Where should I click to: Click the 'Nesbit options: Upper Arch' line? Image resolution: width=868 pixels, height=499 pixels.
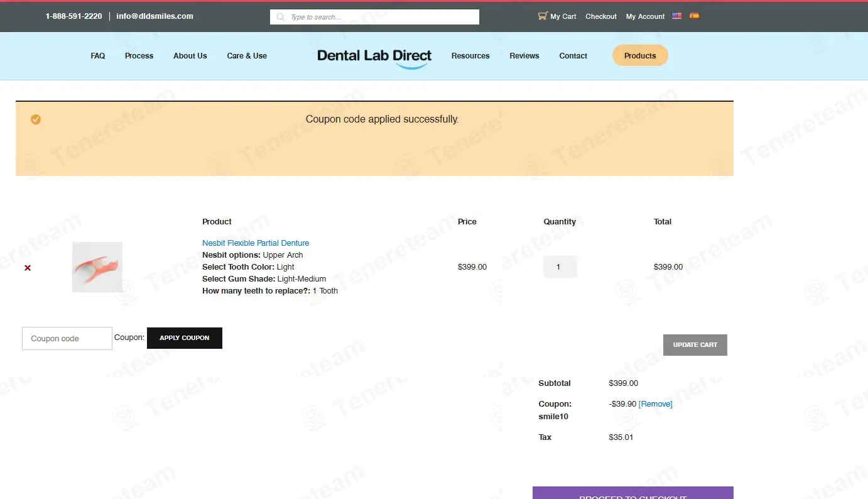(252, 255)
